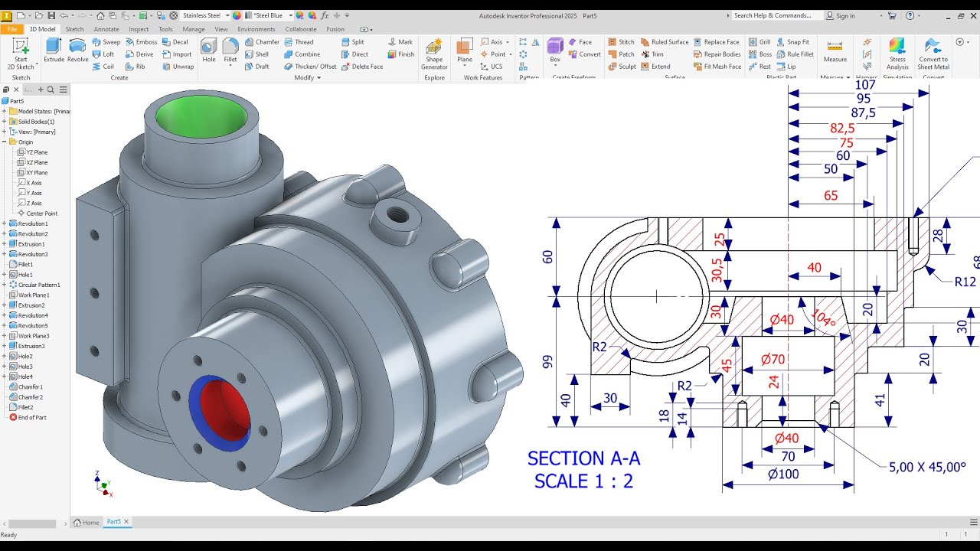Click the Help question mark button
Image resolution: width=980 pixels, height=551 pixels.
(910, 15)
